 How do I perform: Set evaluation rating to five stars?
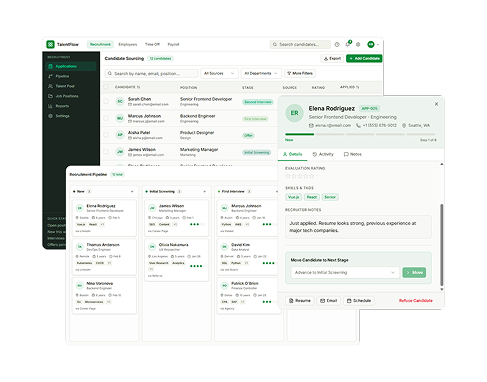[x=312, y=176]
